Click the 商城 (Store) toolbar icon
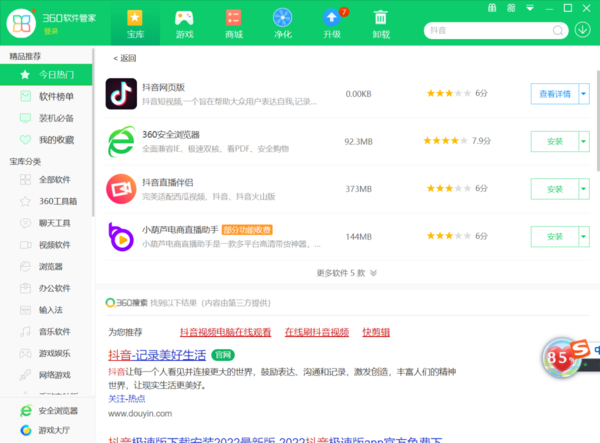The height and width of the screenshot is (443, 600). pyautogui.click(x=233, y=18)
